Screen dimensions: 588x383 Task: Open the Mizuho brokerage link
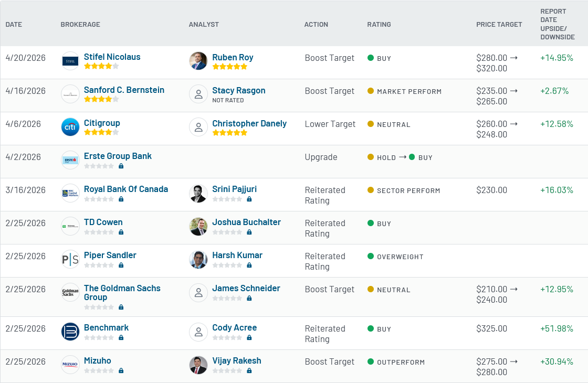coord(98,360)
